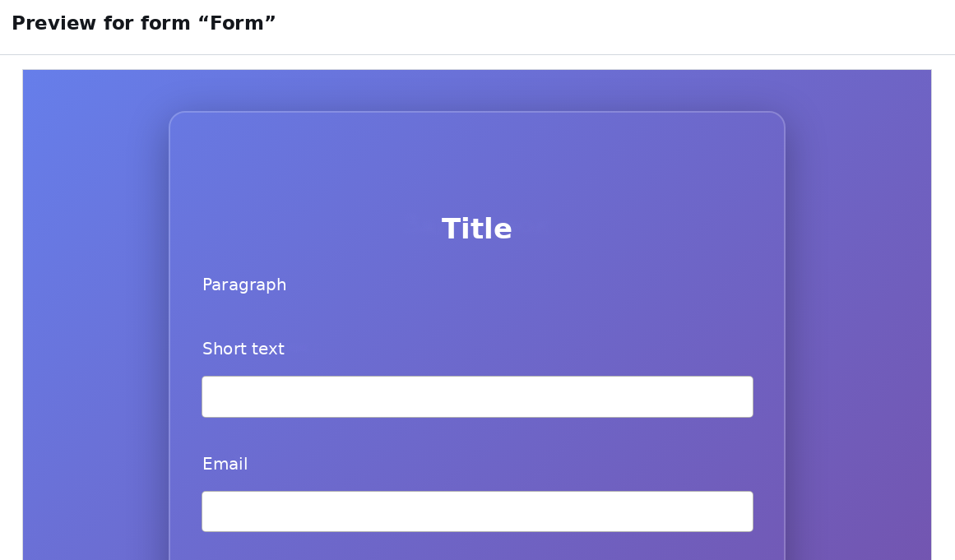Click the form's Title heading
This screenshot has width=955, height=560.
click(477, 229)
